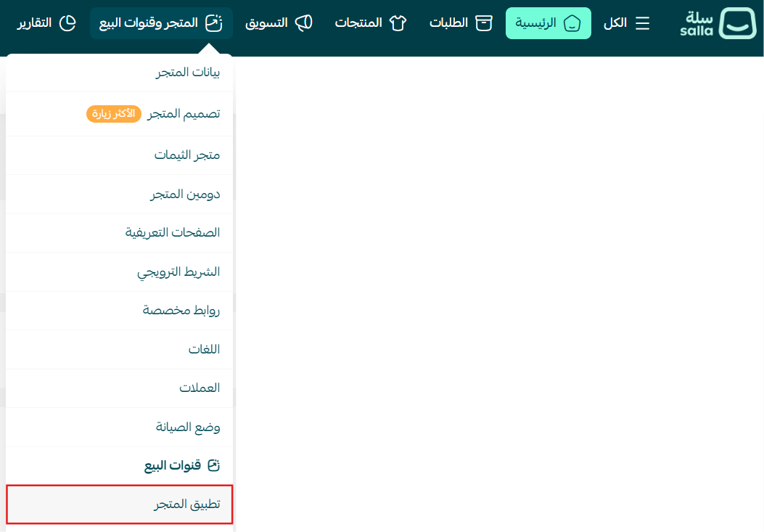764x532 pixels.
Task: Click the shirt icon beside المنتجات
Action: (x=397, y=22)
